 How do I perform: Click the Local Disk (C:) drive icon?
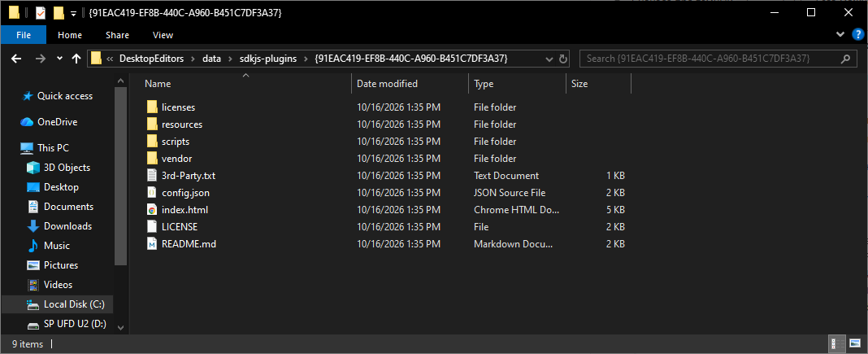(x=34, y=304)
